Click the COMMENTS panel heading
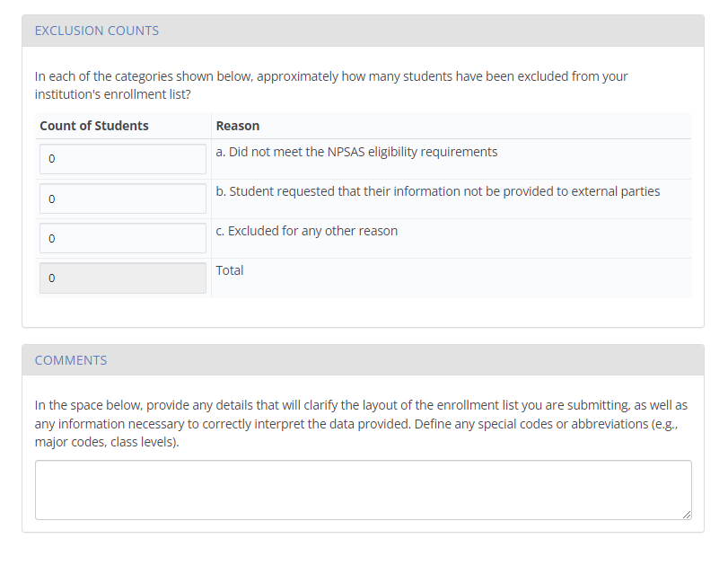 (71, 360)
